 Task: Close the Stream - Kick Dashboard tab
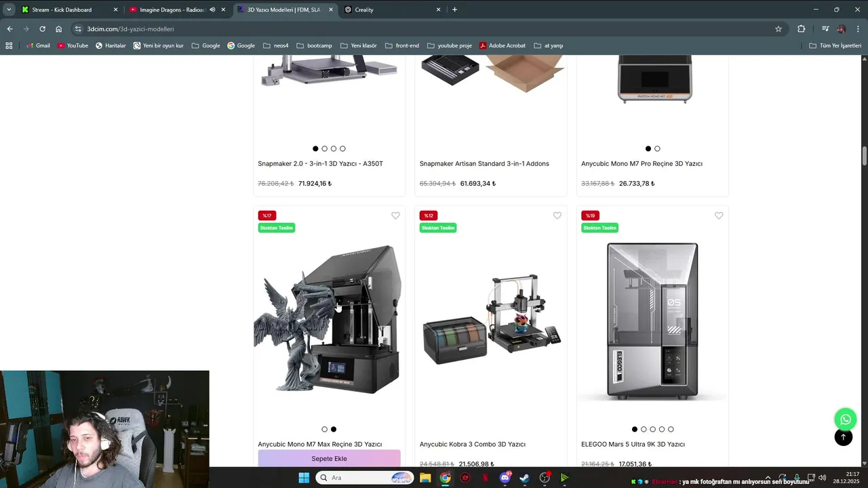(115, 9)
